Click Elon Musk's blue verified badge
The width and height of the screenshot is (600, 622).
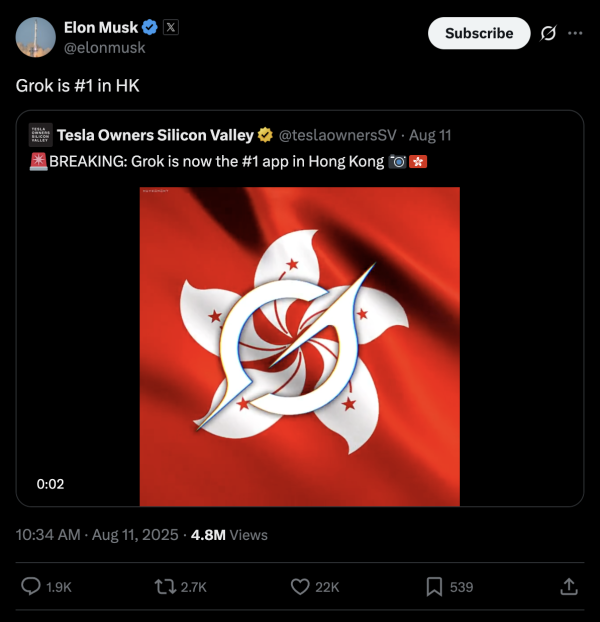[150, 28]
